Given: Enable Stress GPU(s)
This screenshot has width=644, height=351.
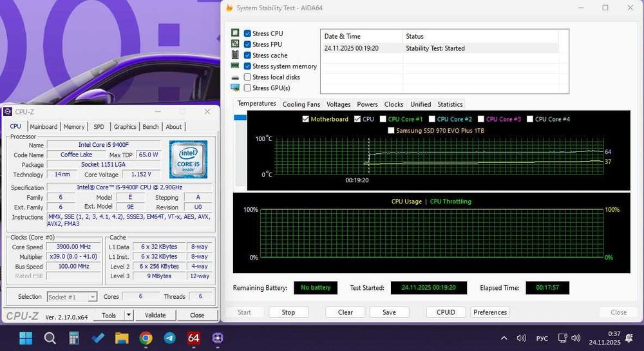Looking at the screenshot, I should point(247,88).
